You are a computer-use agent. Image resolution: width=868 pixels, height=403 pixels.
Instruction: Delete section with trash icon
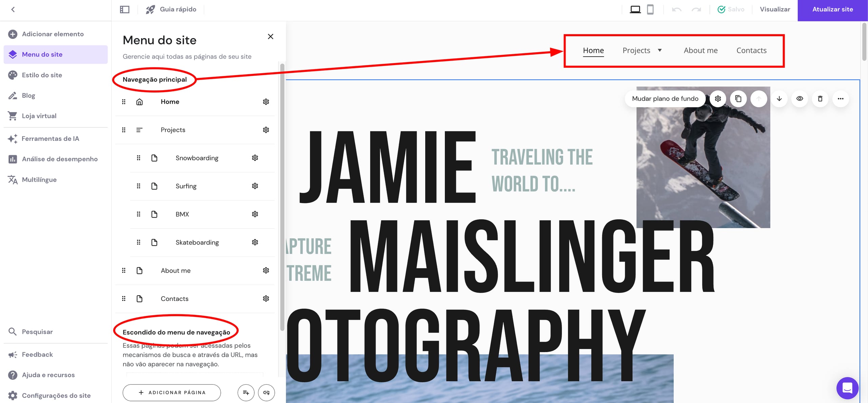click(820, 99)
